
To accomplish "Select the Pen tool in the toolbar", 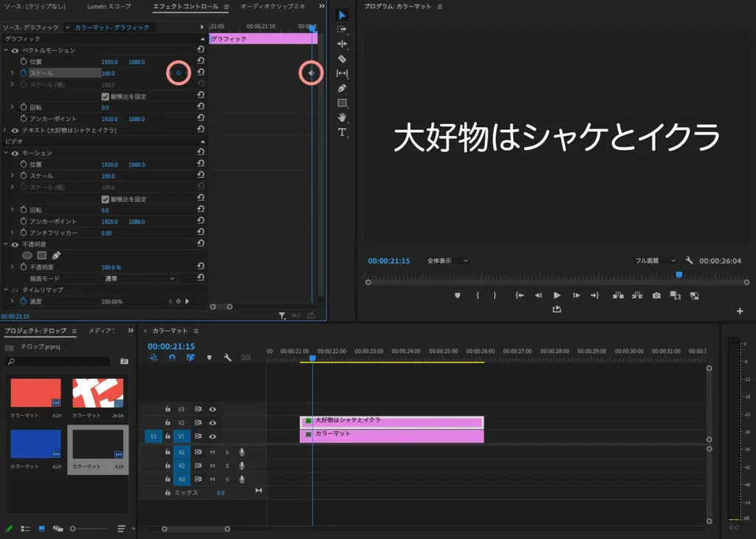I will pyautogui.click(x=342, y=89).
